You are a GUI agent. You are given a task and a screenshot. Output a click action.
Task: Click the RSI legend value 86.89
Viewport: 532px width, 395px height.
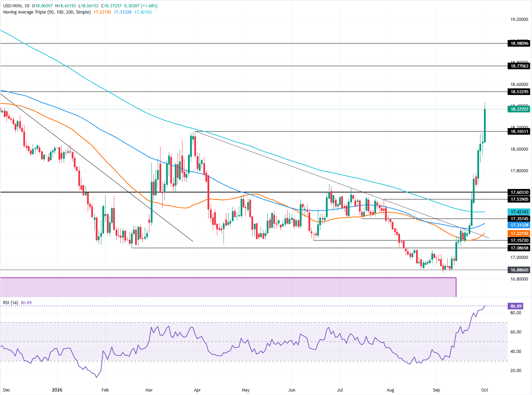[x=26, y=303]
